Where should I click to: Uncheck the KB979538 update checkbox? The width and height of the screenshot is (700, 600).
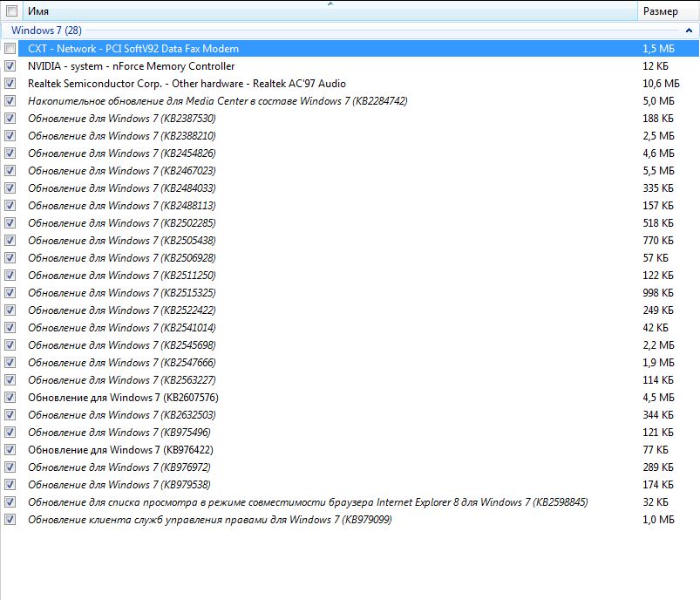click(x=10, y=484)
